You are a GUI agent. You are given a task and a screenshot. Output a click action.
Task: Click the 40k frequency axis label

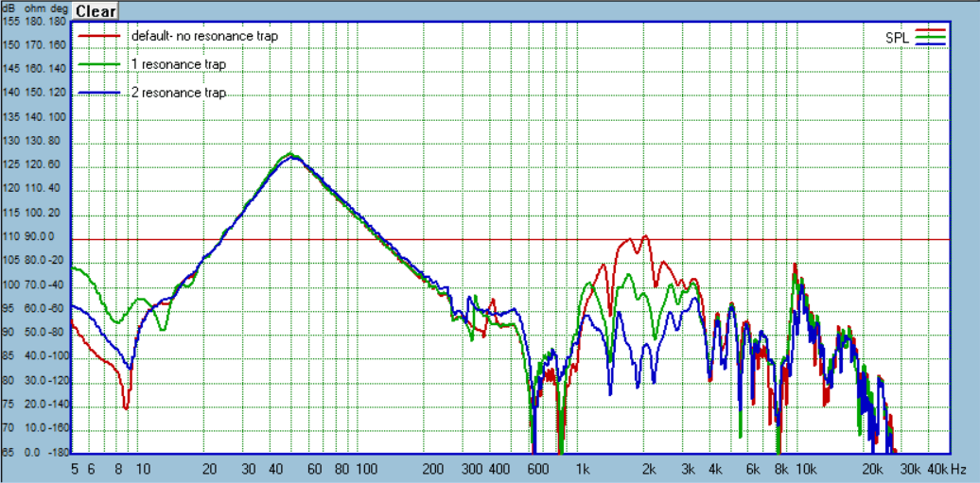[x=938, y=468]
